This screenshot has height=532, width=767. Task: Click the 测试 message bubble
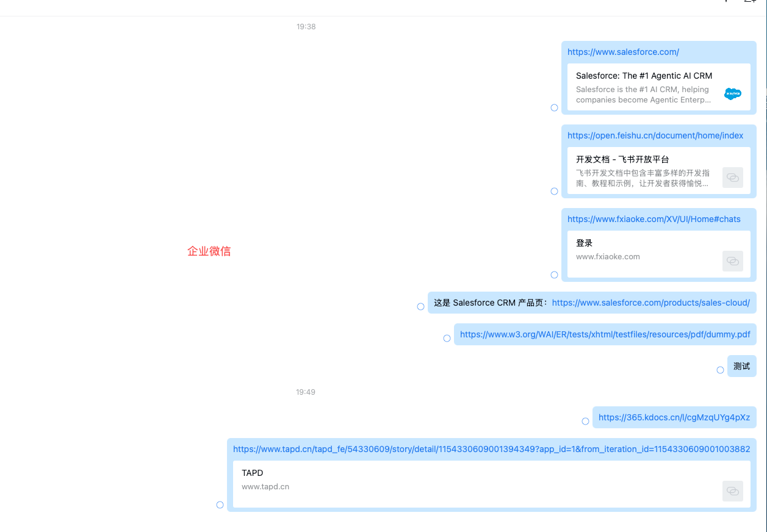click(742, 366)
